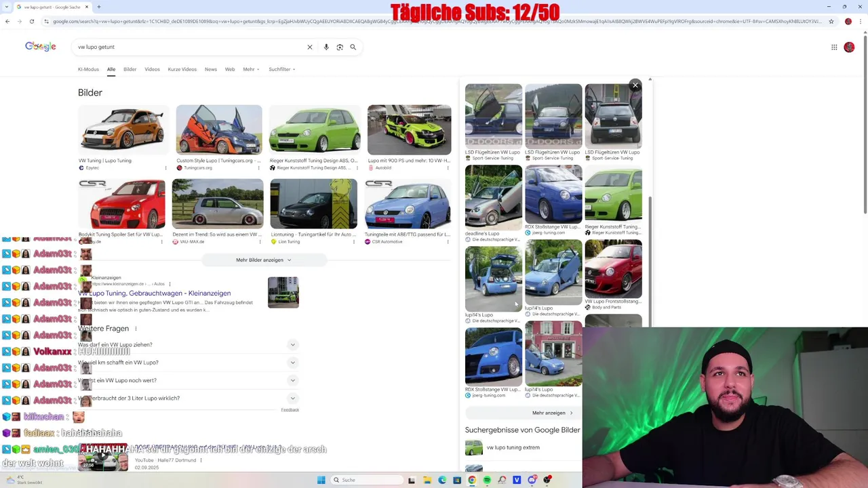Bookmark this page with the star icon
868x488 pixels.
(831, 21)
